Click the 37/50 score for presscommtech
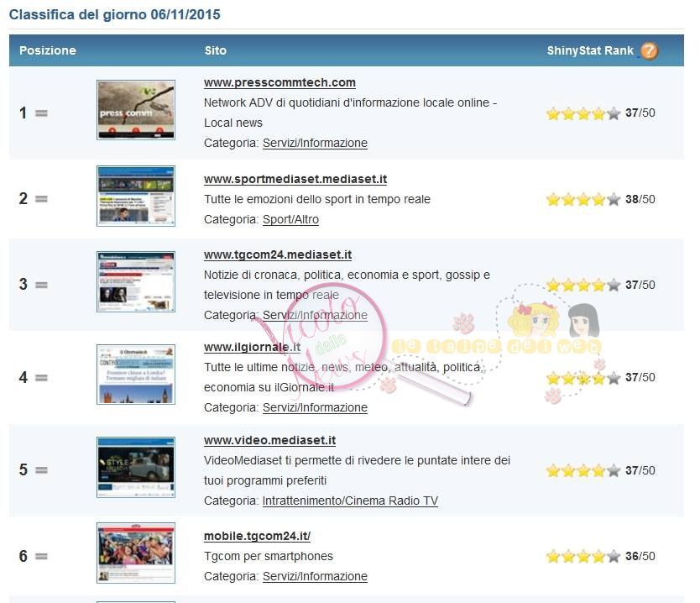 [x=640, y=113]
